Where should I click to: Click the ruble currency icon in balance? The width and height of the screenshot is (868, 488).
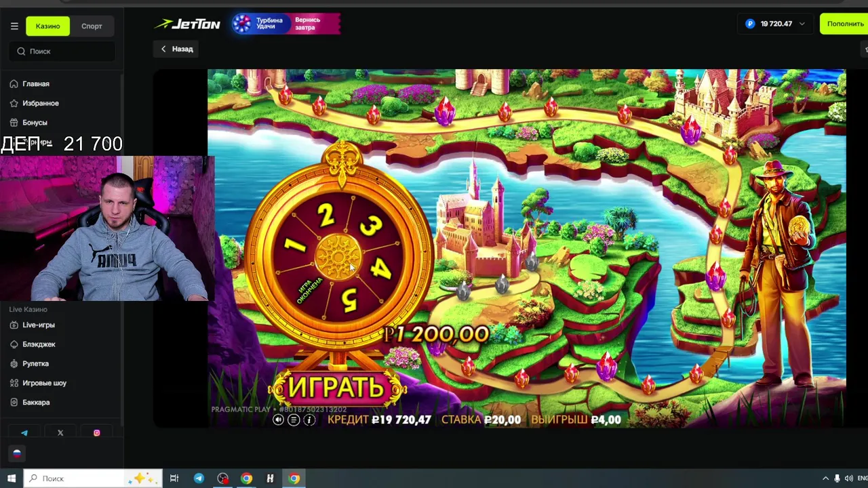tap(750, 24)
